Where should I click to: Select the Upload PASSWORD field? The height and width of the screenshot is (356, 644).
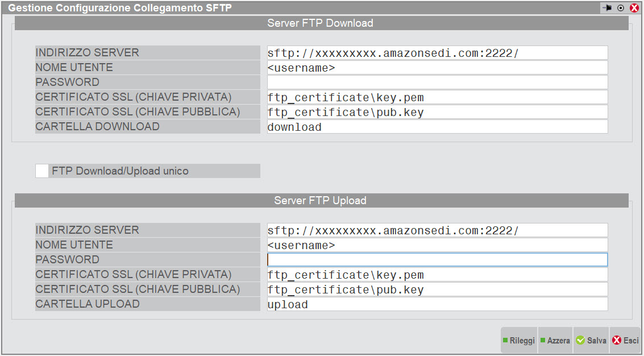tap(437, 260)
